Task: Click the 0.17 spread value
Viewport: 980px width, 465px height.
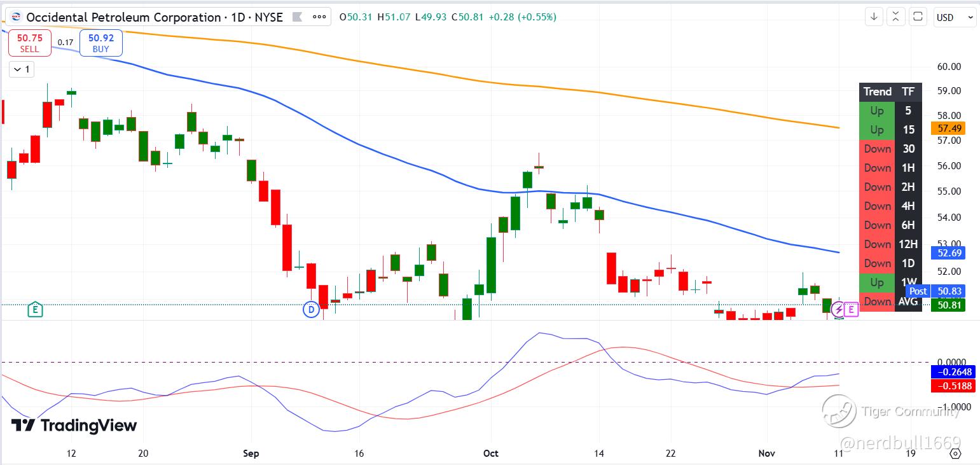Action: (x=65, y=43)
